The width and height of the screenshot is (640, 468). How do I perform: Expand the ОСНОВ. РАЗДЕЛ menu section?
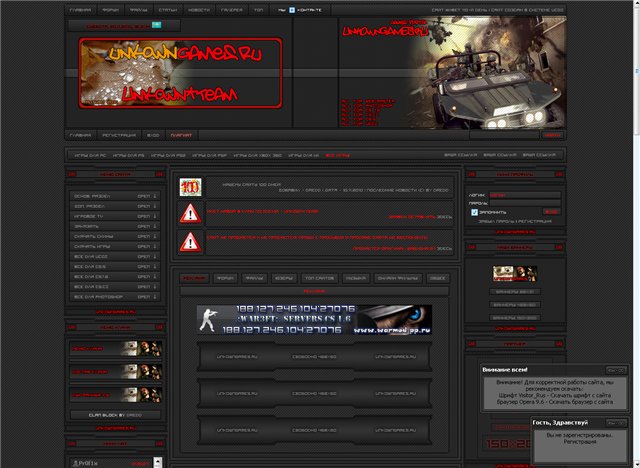(115, 196)
